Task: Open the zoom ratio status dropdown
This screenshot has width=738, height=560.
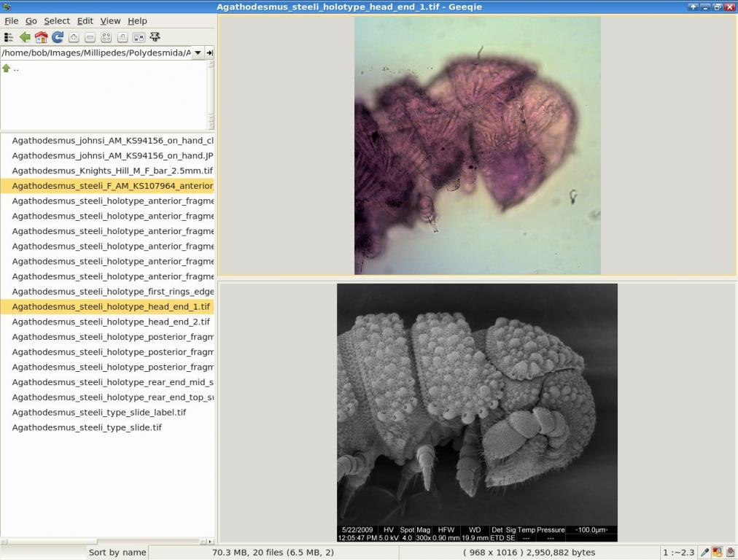Action: click(678, 553)
